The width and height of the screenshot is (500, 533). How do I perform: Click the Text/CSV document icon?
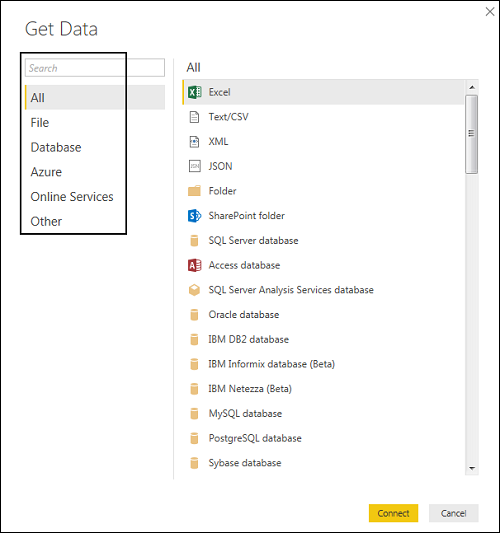(194, 117)
